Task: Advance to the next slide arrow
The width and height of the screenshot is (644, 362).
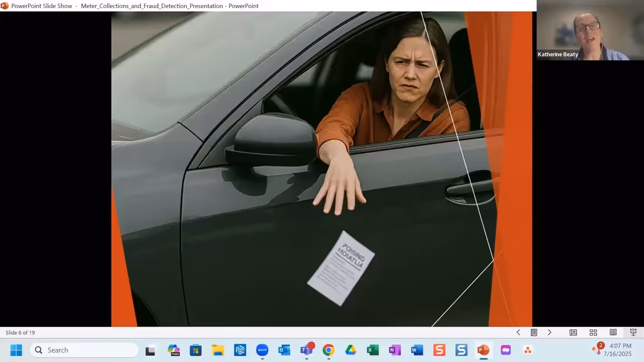Action: point(549,332)
